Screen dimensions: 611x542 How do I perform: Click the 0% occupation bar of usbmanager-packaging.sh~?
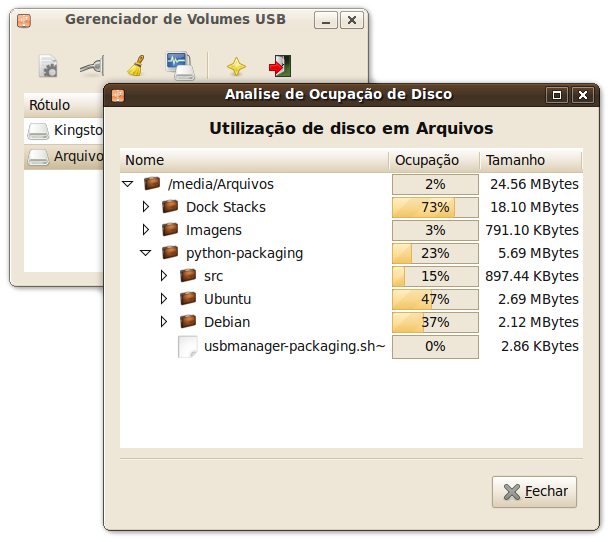(435, 346)
